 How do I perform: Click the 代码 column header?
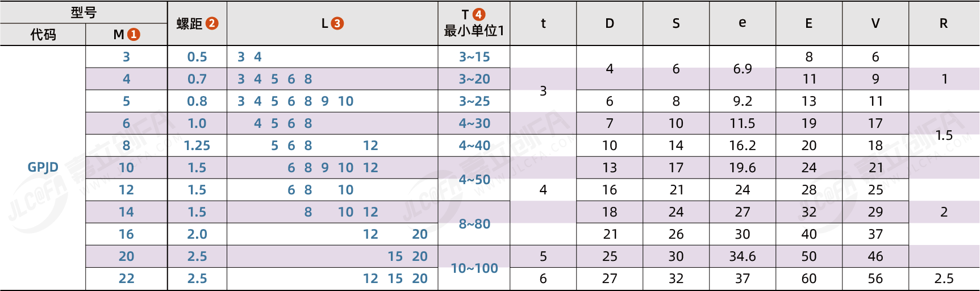point(43,35)
